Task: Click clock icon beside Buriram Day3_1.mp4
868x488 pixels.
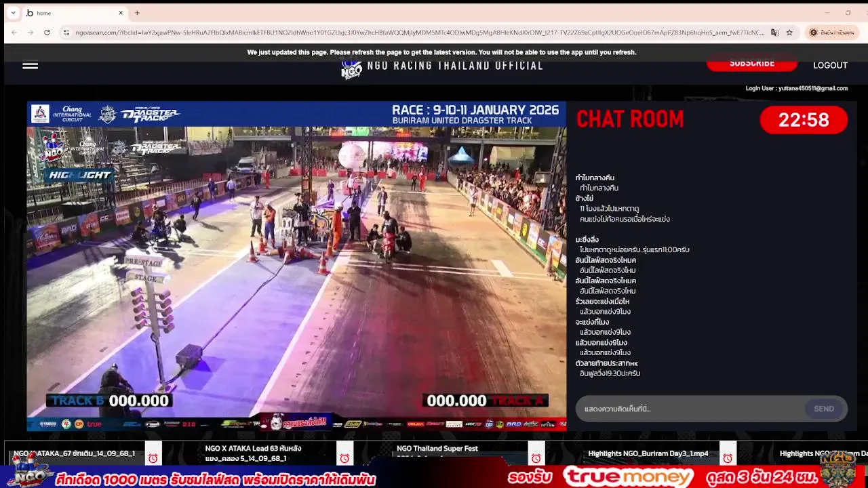Action: click(x=728, y=458)
